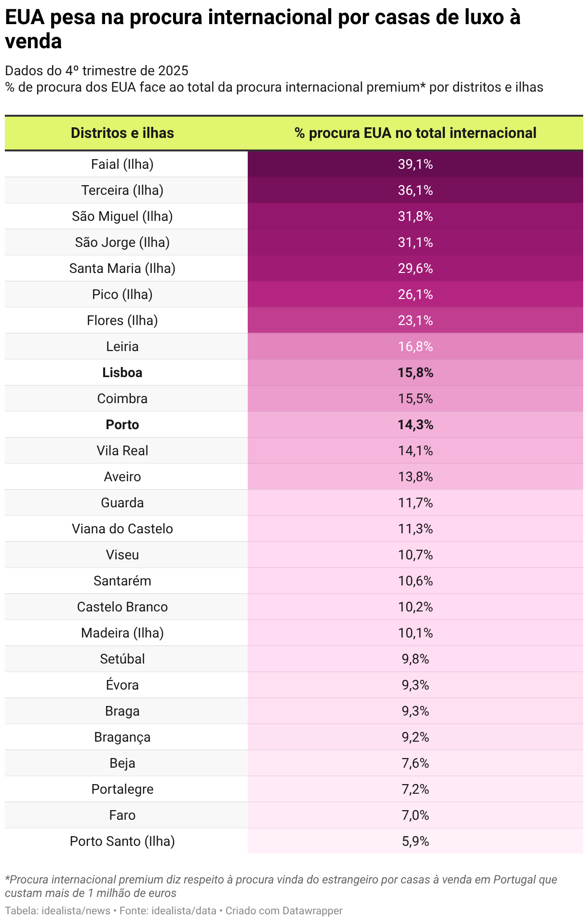Select the Faial (Ilha) row label
This screenshot has width=588, height=922.
[122, 164]
